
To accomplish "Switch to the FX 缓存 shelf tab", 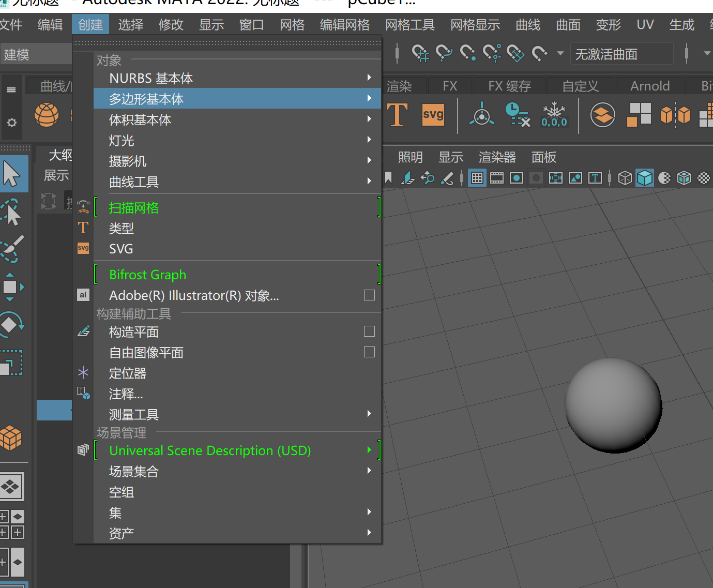I will [510, 86].
